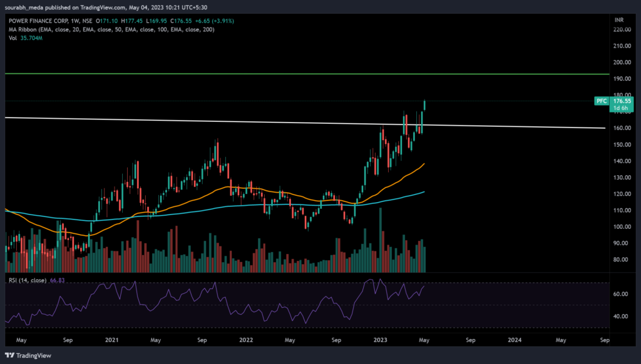
Task: Click the latest green candle at 176.55
Action: pos(425,106)
